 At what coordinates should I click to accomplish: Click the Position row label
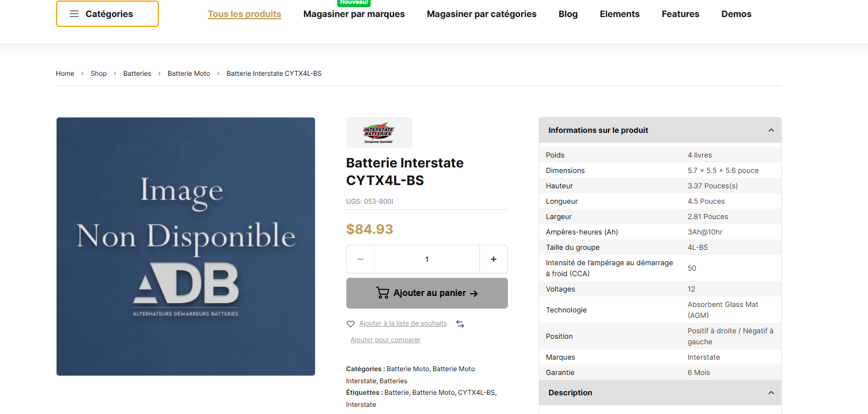click(559, 337)
